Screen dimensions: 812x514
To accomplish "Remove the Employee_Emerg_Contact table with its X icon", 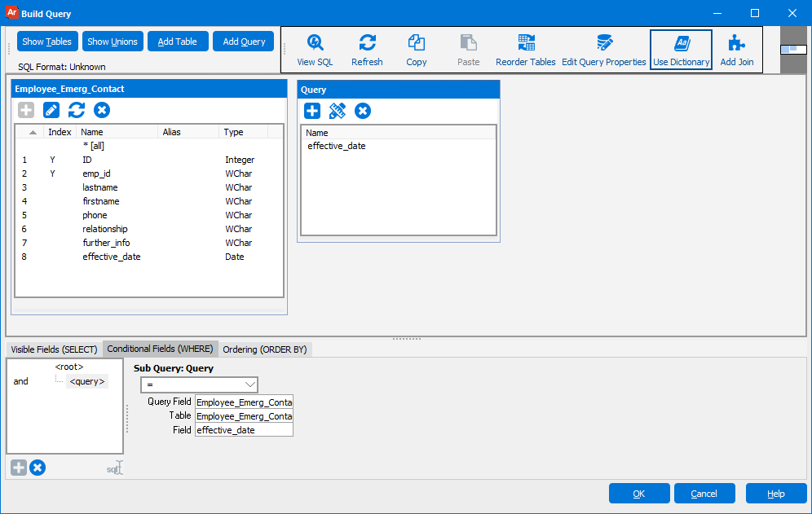I will point(102,110).
